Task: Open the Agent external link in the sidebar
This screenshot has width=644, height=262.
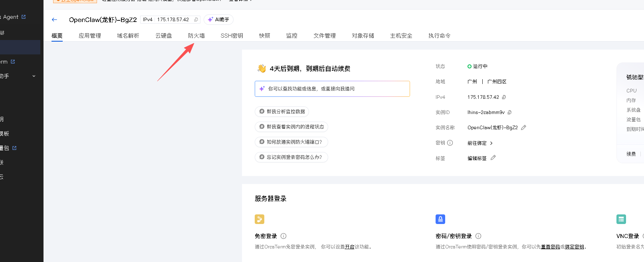Action: click(x=24, y=17)
